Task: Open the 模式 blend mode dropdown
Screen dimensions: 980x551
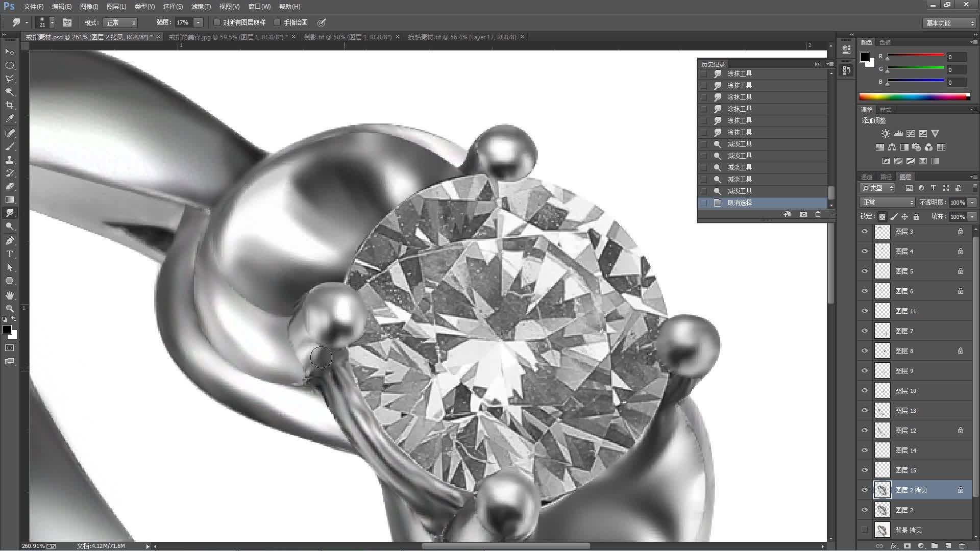Action: [120, 22]
